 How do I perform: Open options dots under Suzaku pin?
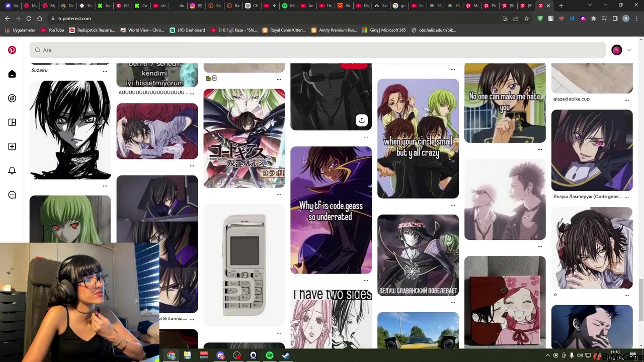(105, 71)
